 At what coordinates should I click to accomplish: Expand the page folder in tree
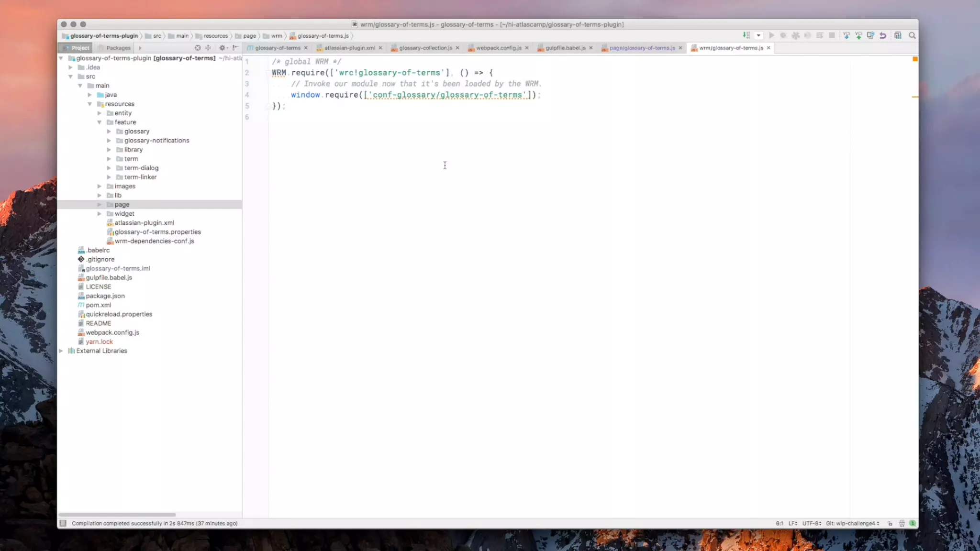(x=100, y=205)
